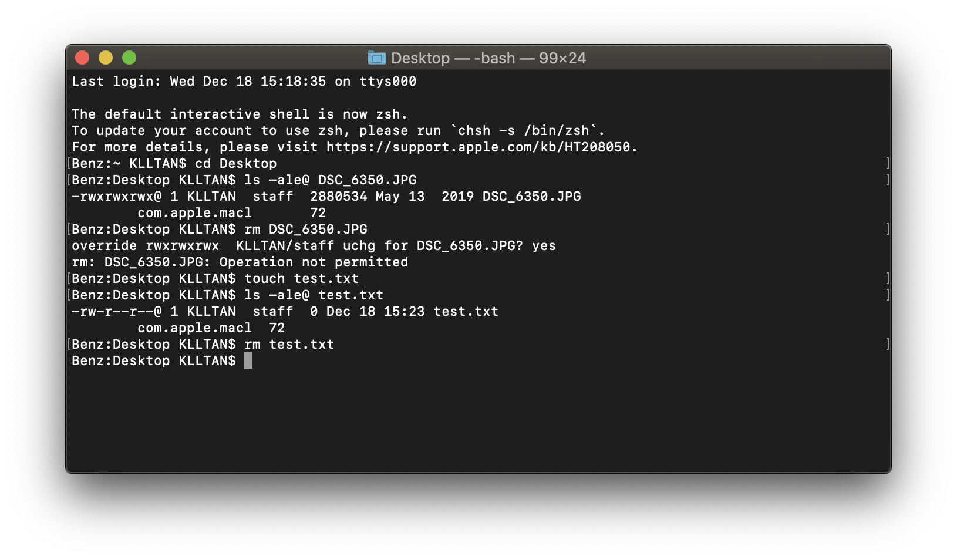Click the 'Desktop — -bash — 99×24' window title
957x560 pixels.
pyautogui.click(x=488, y=58)
